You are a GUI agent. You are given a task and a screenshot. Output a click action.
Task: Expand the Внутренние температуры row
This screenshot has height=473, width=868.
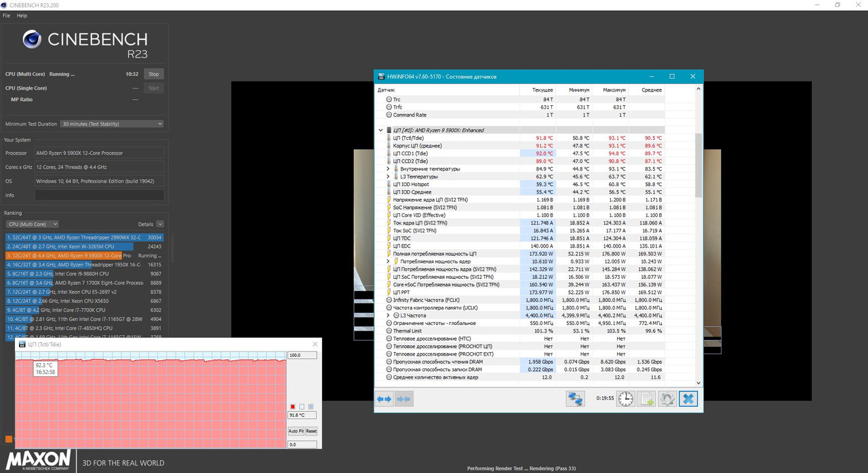(388, 168)
